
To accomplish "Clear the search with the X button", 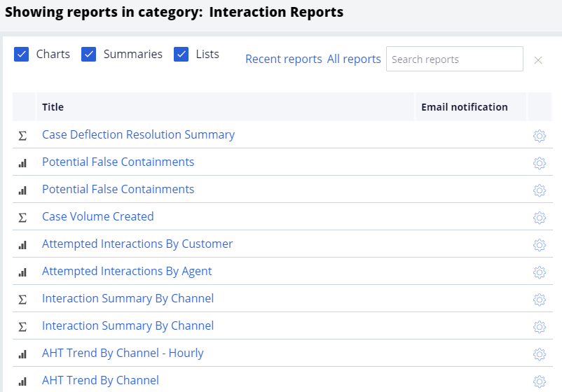I will coord(538,60).
